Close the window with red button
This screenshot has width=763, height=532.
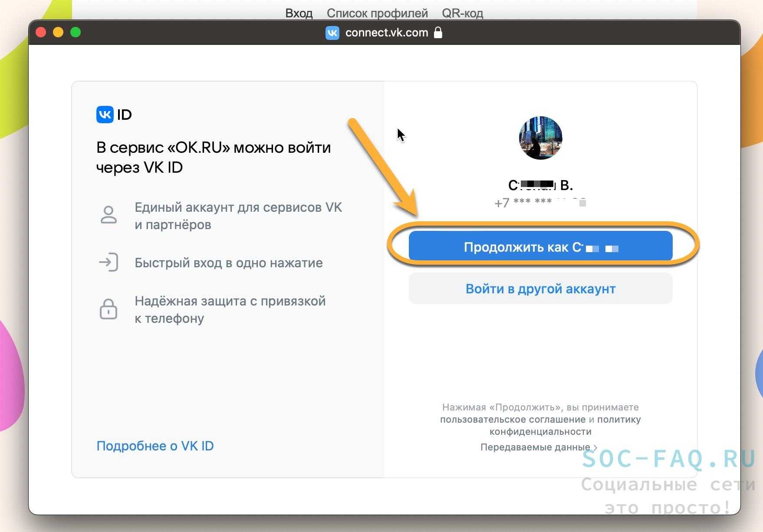pyautogui.click(x=41, y=32)
